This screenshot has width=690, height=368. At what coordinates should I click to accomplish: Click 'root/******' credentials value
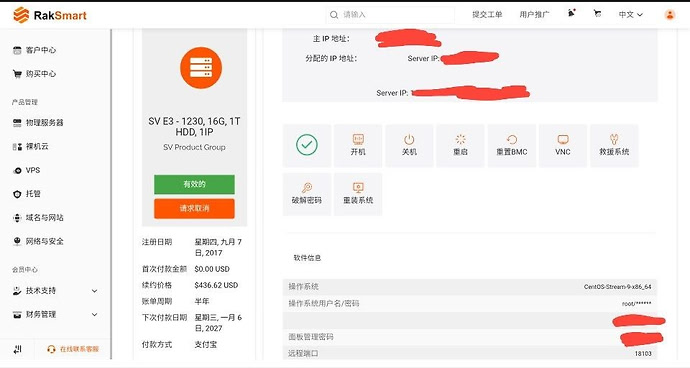pos(637,304)
